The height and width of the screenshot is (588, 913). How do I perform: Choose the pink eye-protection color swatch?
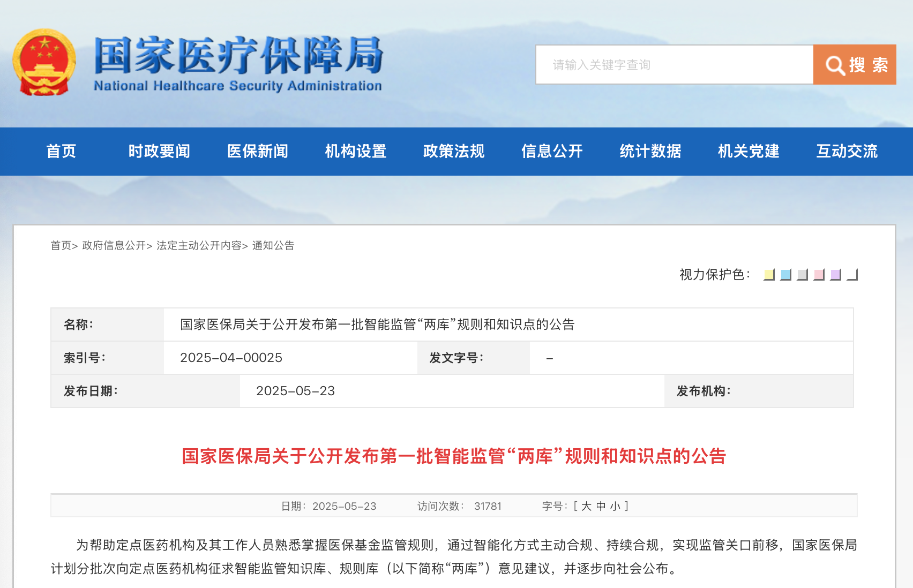point(819,275)
